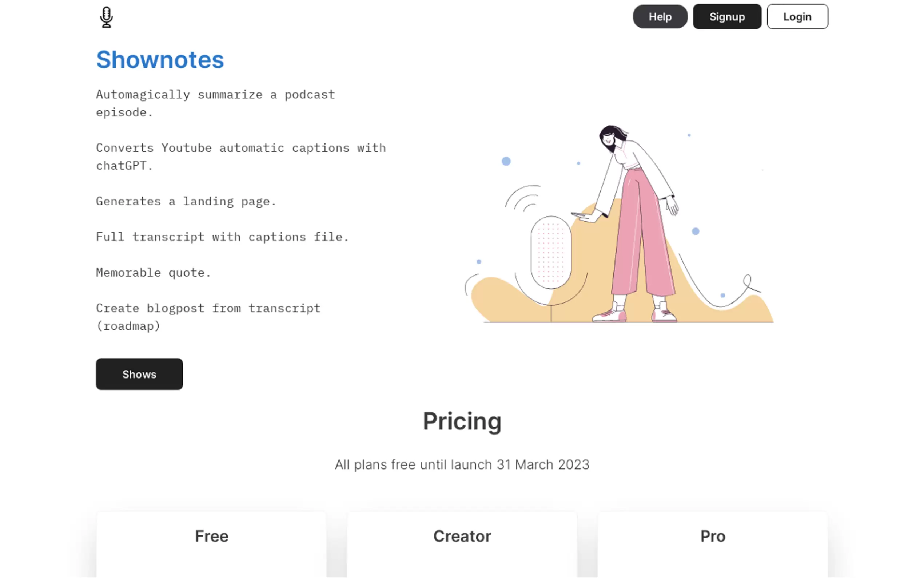Open the Shows button
The width and height of the screenshot is (924, 578).
coord(139,374)
